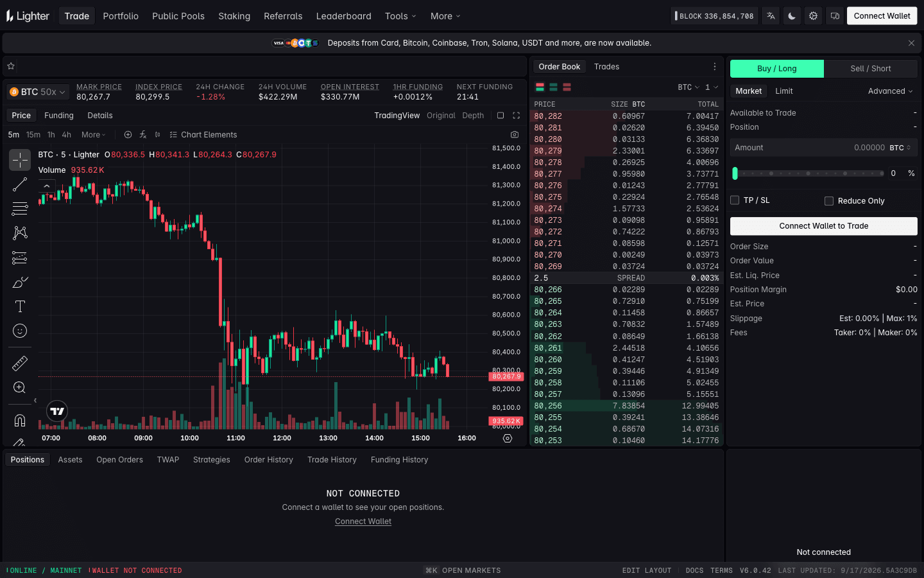Collapse the chart legend chevron
This screenshot has width=924, height=578.
pos(47,186)
